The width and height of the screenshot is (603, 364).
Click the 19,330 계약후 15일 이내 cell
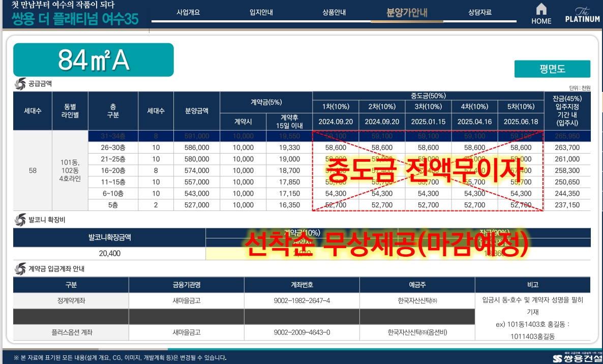point(290,147)
